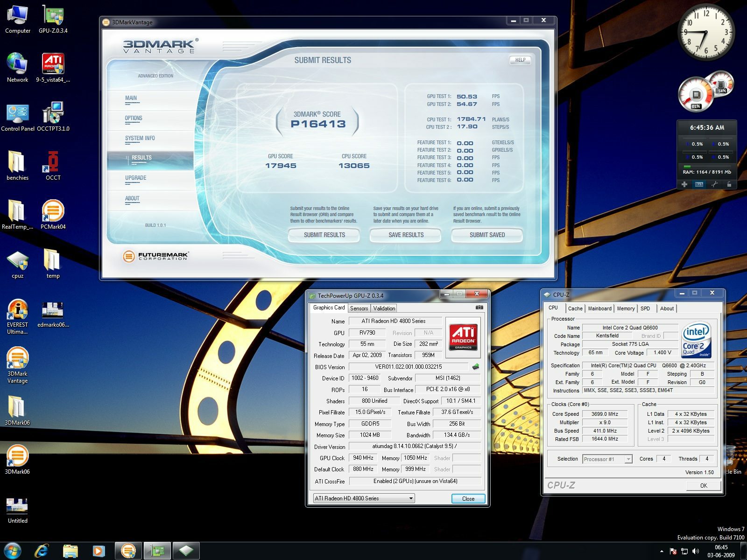The image size is (747, 560).
Task: Open the RealTemp folder icon
Action: pos(18,215)
